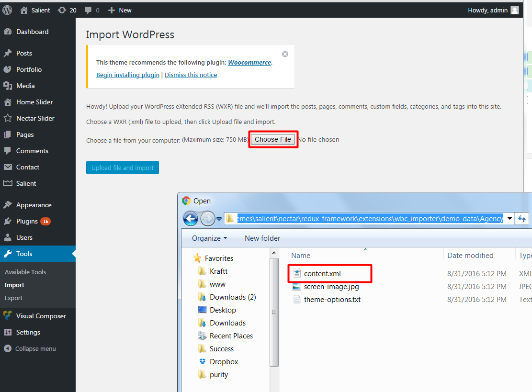Open the WordPress logo menu

point(7,10)
